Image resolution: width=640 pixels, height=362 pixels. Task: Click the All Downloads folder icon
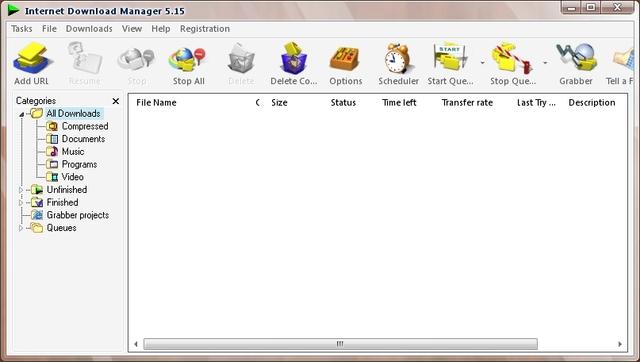click(x=37, y=113)
